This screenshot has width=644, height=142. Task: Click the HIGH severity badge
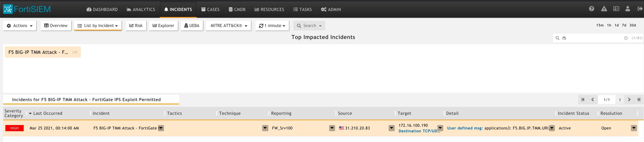point(14,128)
